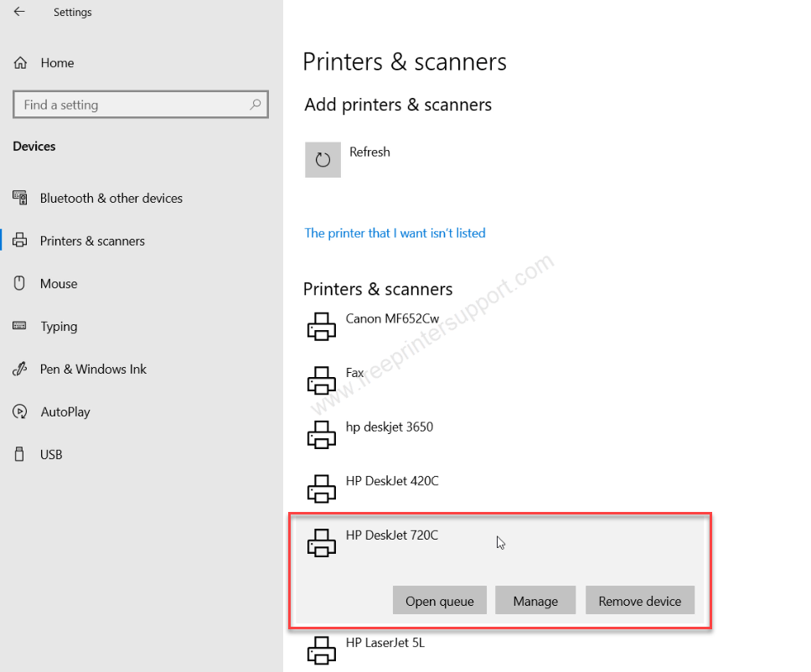Click the Fax printer icon
Viewport: 811px width, 672px height.
tap(322, 380)
